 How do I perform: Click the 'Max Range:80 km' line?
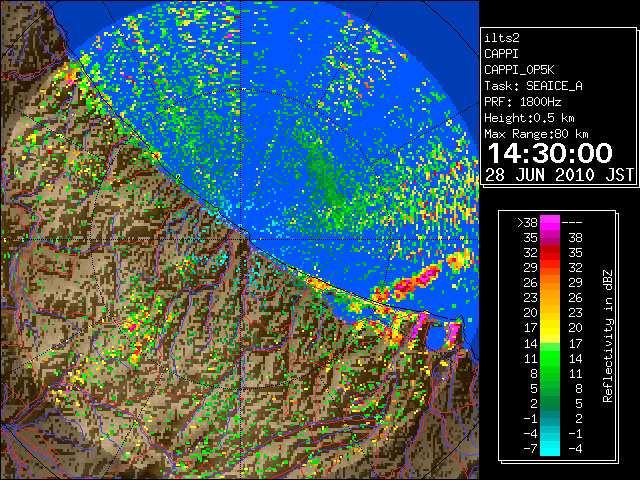coord(536,134)
